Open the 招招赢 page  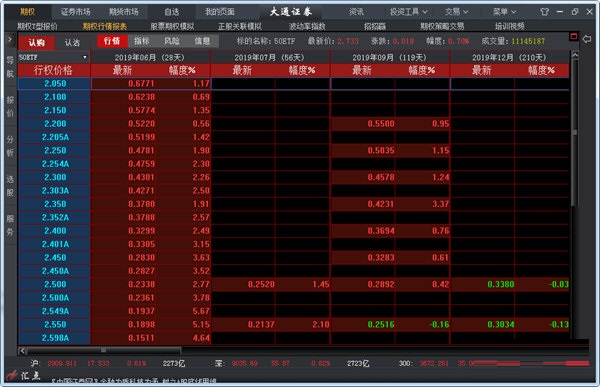[375, 26]
